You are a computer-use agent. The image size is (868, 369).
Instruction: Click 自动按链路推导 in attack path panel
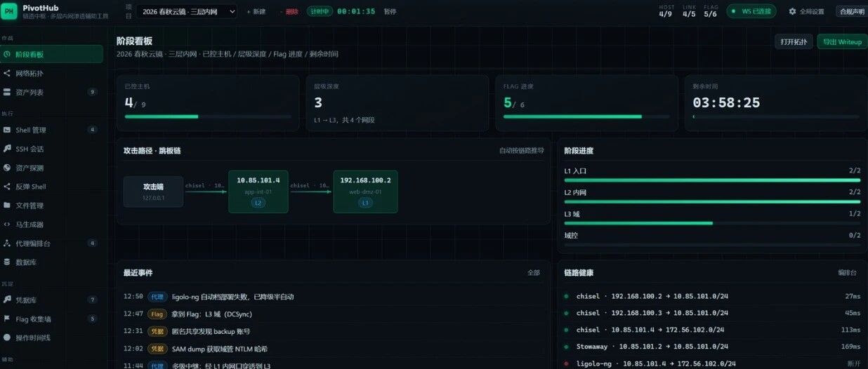point(521,150)
